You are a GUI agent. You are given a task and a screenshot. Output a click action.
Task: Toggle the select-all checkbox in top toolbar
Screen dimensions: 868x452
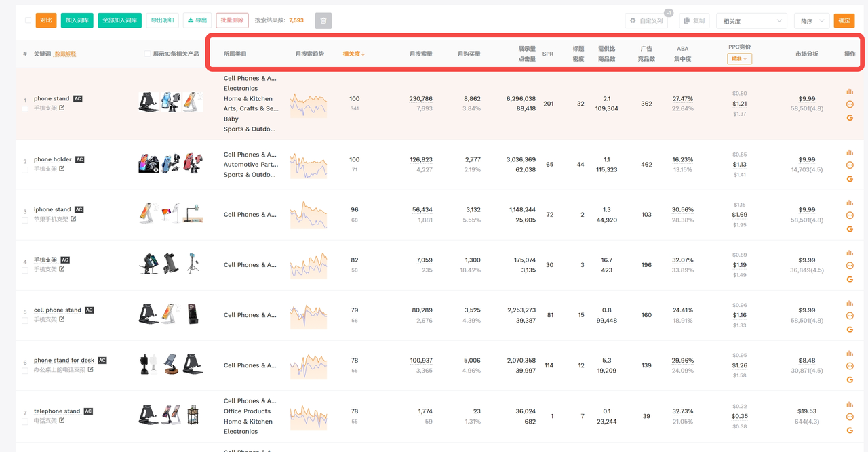(28, 20)
